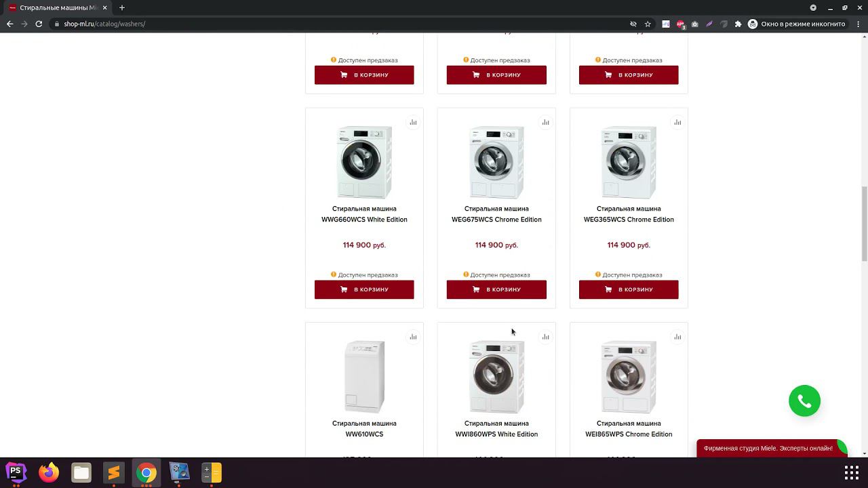Click the address bar with shop-ml.ru URL

click(339, 24)
